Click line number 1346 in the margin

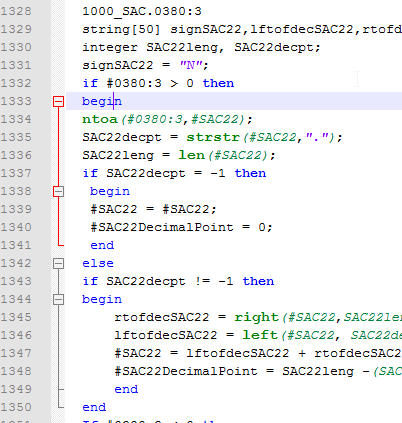pos(16,335)
